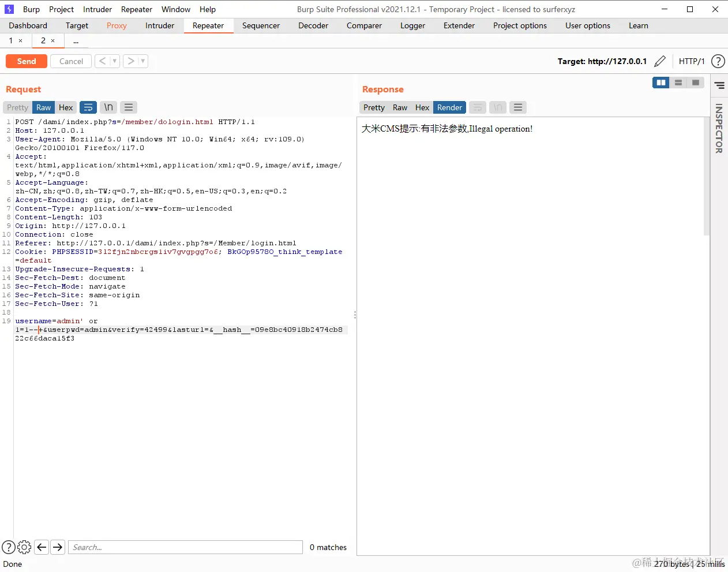Close Repeater request tab 1
This screenshot has height=572, width=728.
pos(21,41)
